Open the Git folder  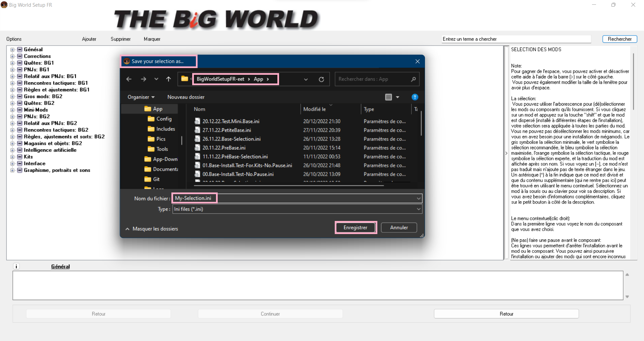tap(152, 179)
